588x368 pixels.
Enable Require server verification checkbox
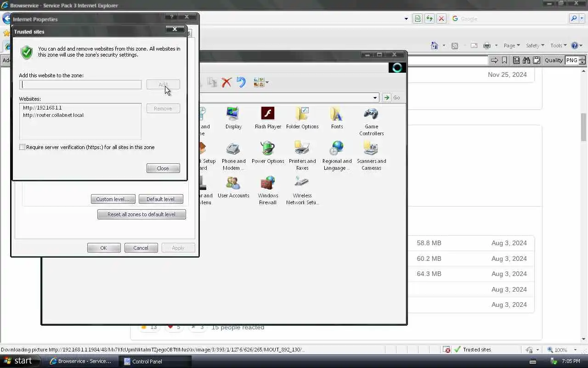point(22,147)
